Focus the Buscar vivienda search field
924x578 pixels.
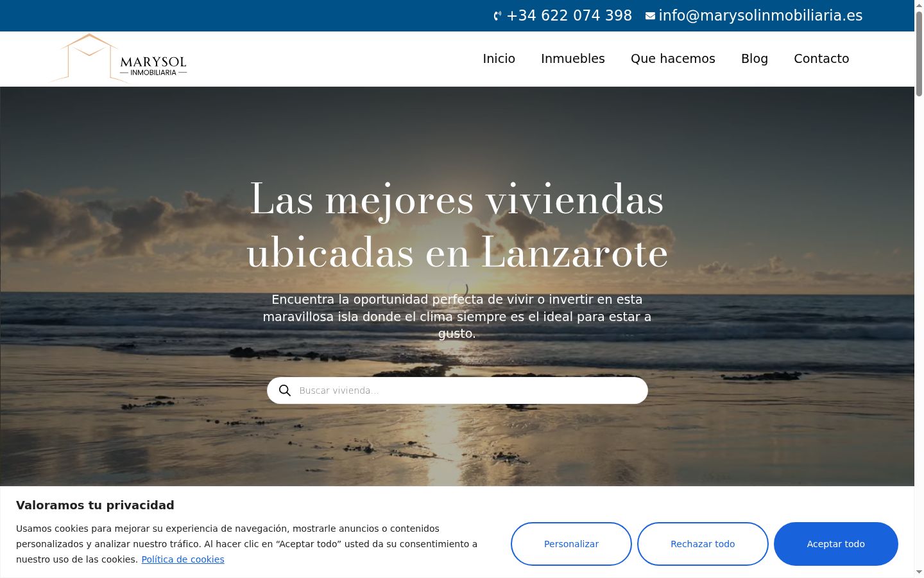(458, 390)
